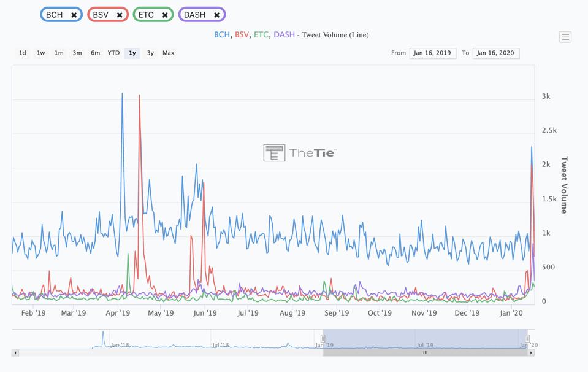Click the ETC tag label

click(146, 15)
